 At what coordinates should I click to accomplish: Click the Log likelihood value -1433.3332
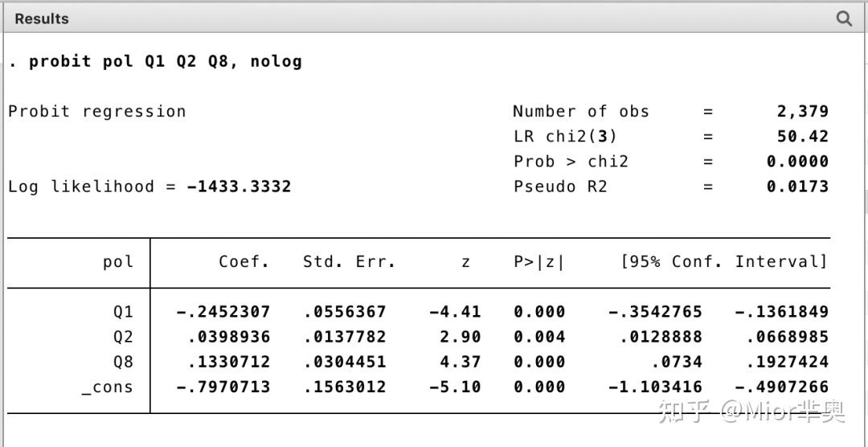coord(239,187)
